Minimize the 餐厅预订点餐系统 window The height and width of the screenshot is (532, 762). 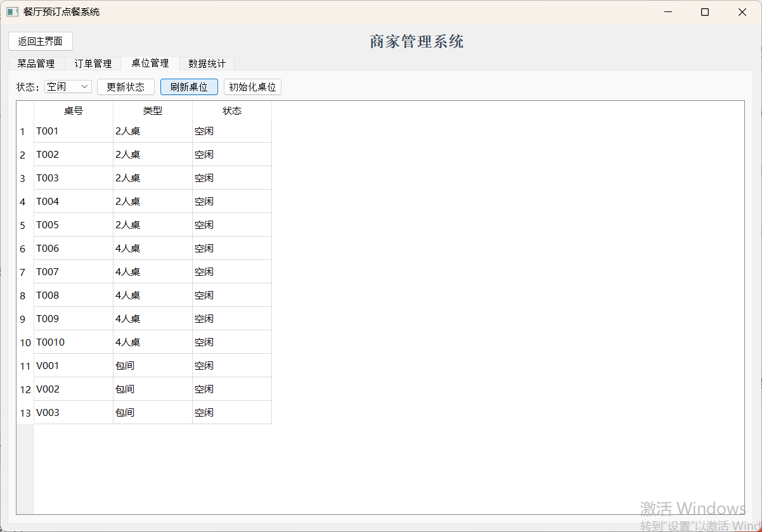667,12
